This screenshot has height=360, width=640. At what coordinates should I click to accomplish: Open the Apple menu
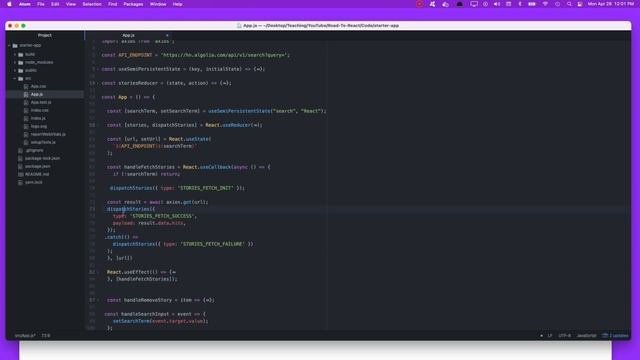coord(9,4)
